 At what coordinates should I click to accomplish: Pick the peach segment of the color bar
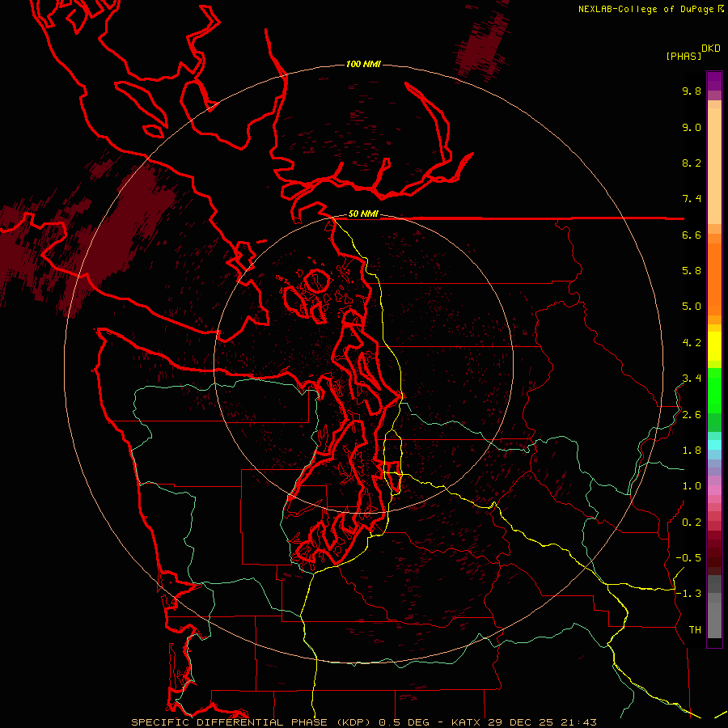[714, 163]
